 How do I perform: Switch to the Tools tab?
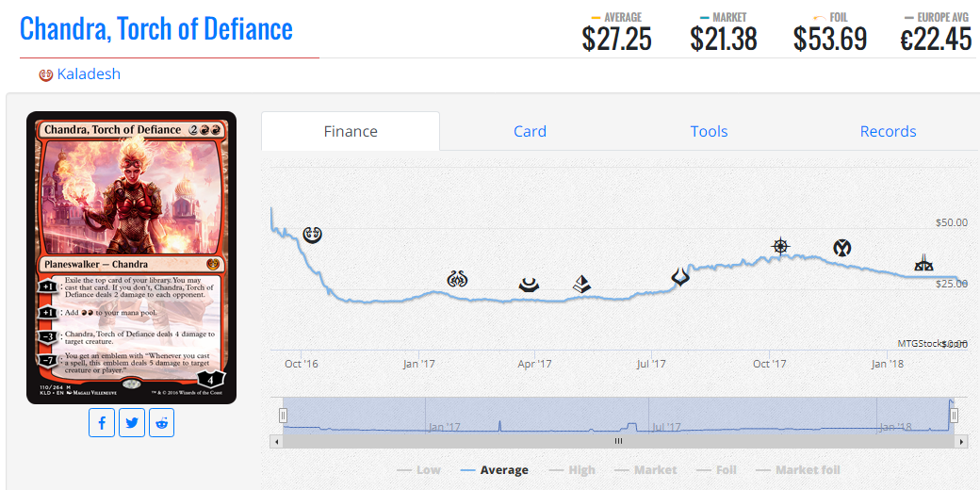click(x=709, y=131)
